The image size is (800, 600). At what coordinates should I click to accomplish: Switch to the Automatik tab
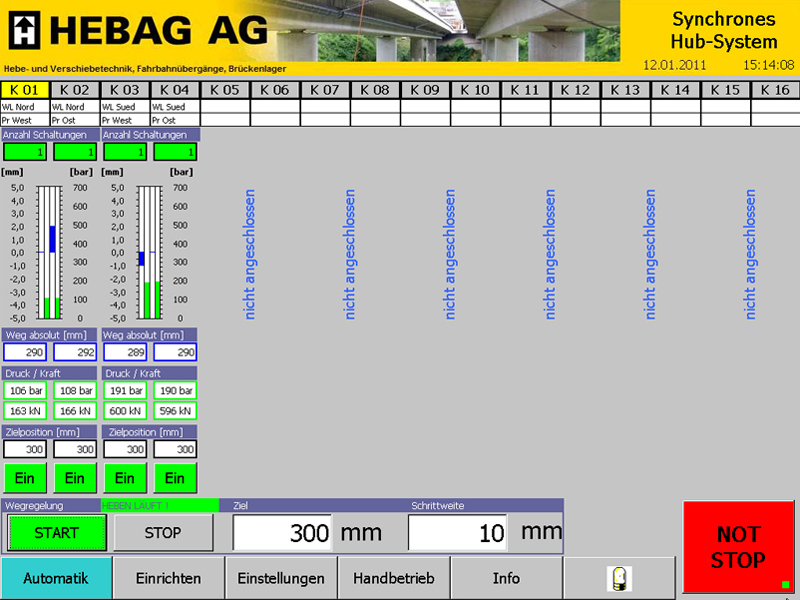pos(56,578)
